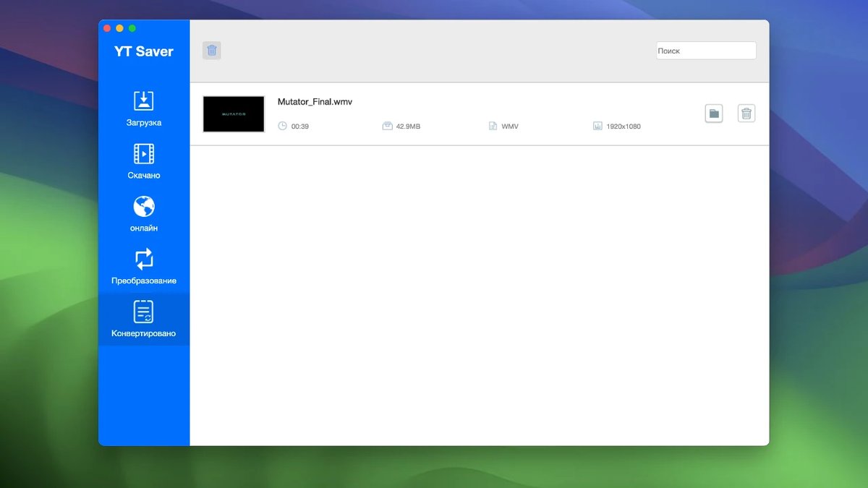
Task: Select the Скачано film strip icon
Action: pos(144,154)
